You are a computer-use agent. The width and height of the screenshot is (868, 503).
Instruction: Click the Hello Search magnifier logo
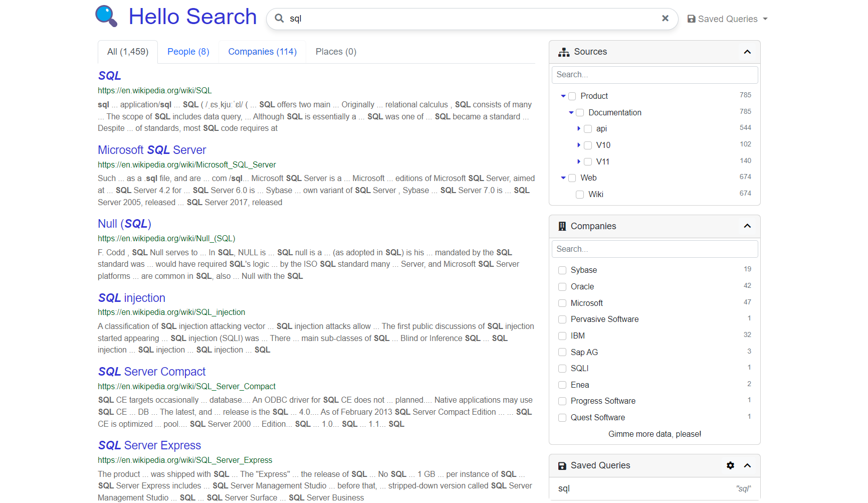pyautogui.click(x=106, y=16)
